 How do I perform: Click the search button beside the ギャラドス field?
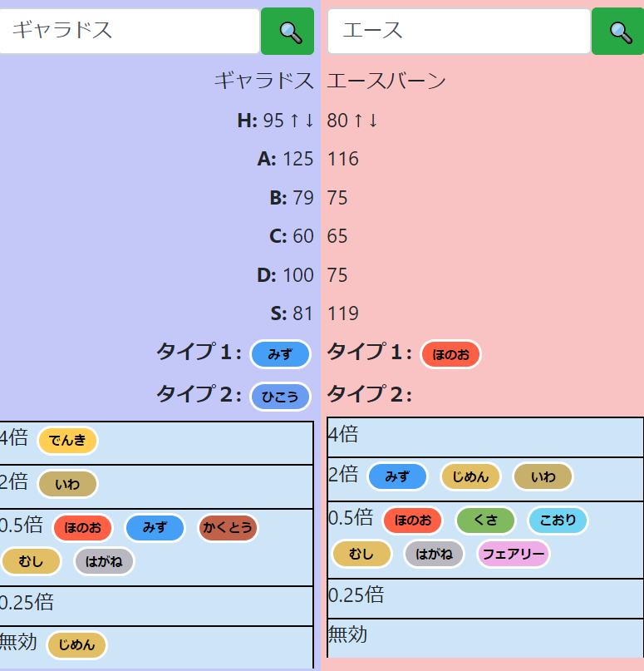pyautogui.click(x=288, y=32)
